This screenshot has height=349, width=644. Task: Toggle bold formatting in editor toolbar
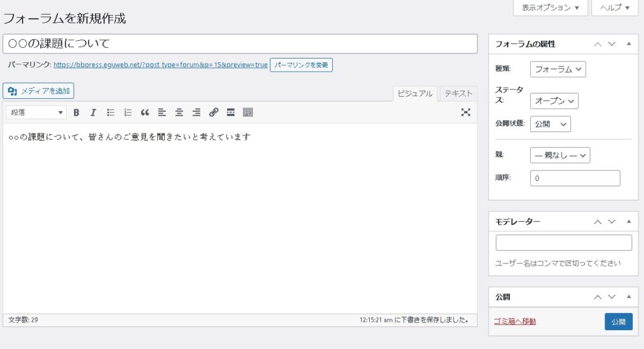[x=76, y=113]
